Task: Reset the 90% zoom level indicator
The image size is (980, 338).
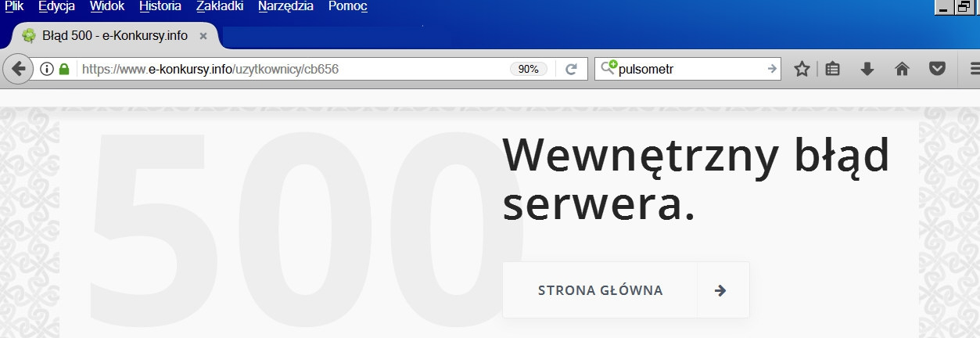Action: tap(529, 69)
